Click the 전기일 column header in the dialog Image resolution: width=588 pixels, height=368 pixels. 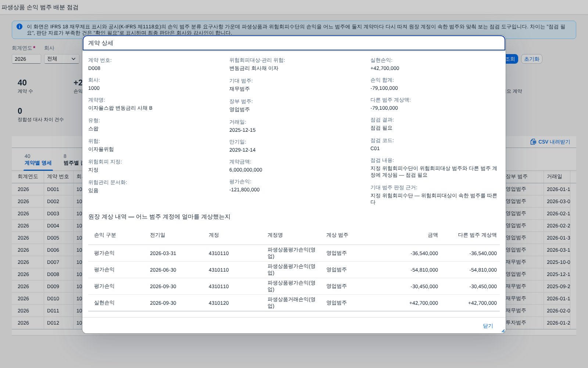point(158,235)
